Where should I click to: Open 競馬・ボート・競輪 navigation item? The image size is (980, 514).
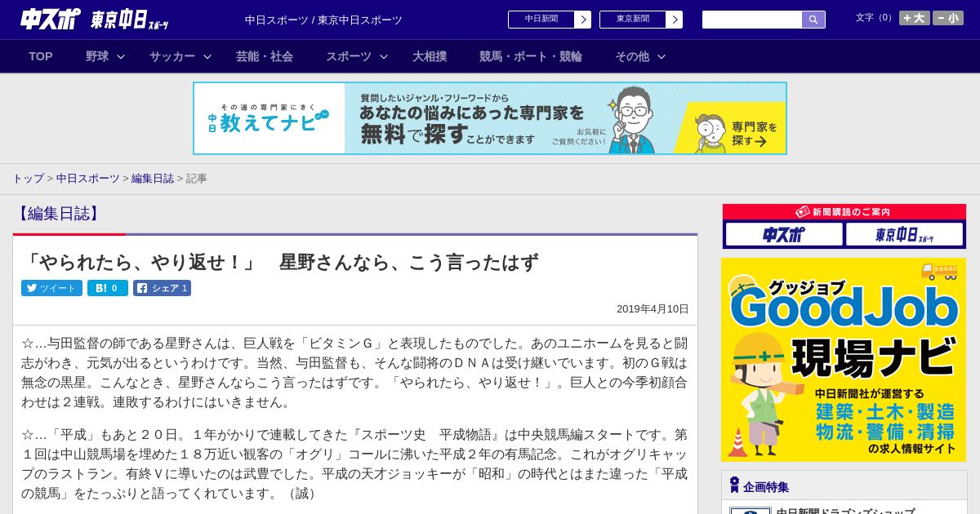[x=531, y=56]
